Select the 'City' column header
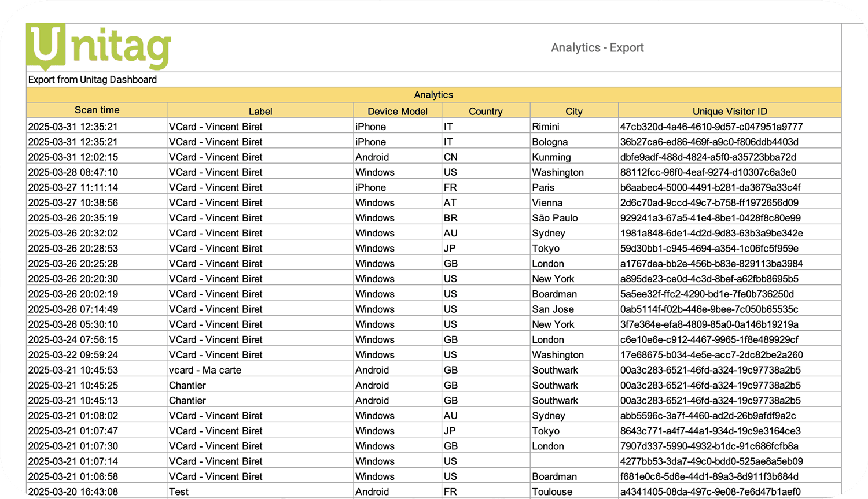 [x=574, y=111]
